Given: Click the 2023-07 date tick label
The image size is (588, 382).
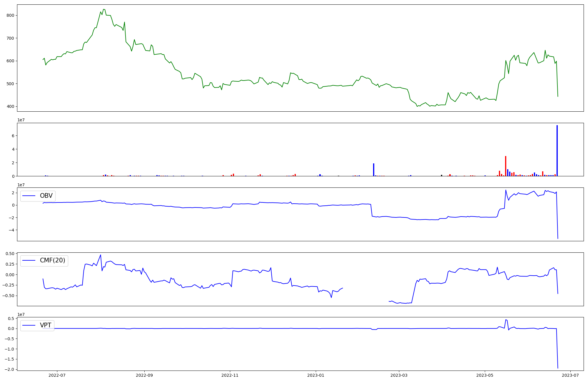Looking at the screenshot, I should pyautogui.click(x=570, y=375).
